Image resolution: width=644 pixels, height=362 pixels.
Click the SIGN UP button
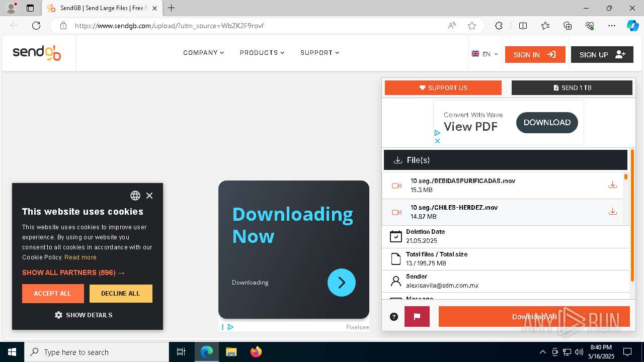click(602, 55)
